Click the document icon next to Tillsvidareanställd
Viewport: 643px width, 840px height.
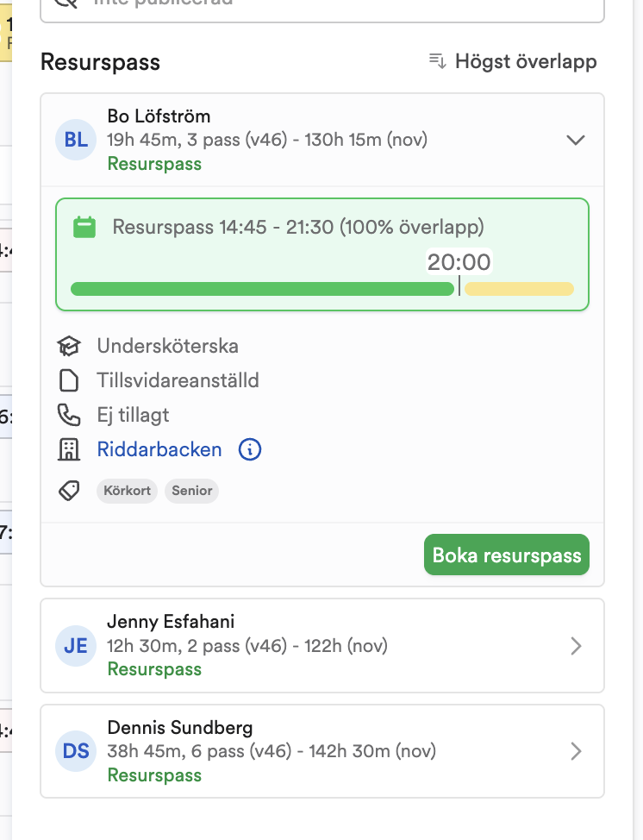pyautogui.click(x=69, y=380)
